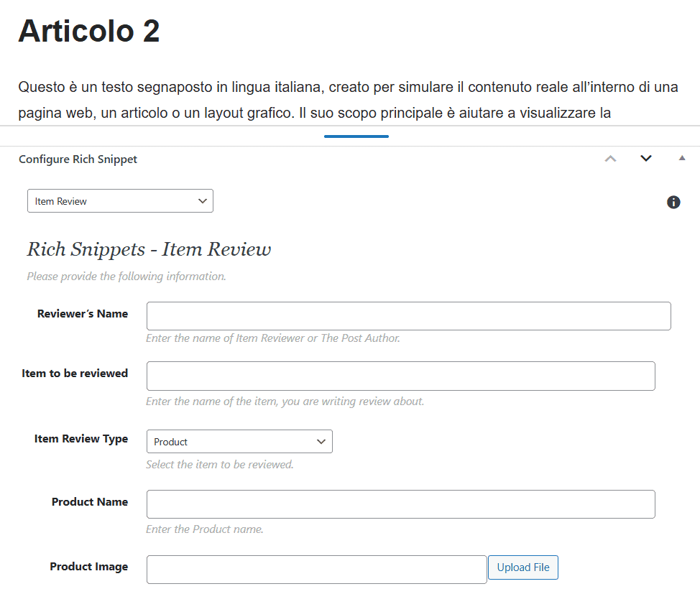Click the Configure Rich Snippet panel header

(x=78, y=159)
